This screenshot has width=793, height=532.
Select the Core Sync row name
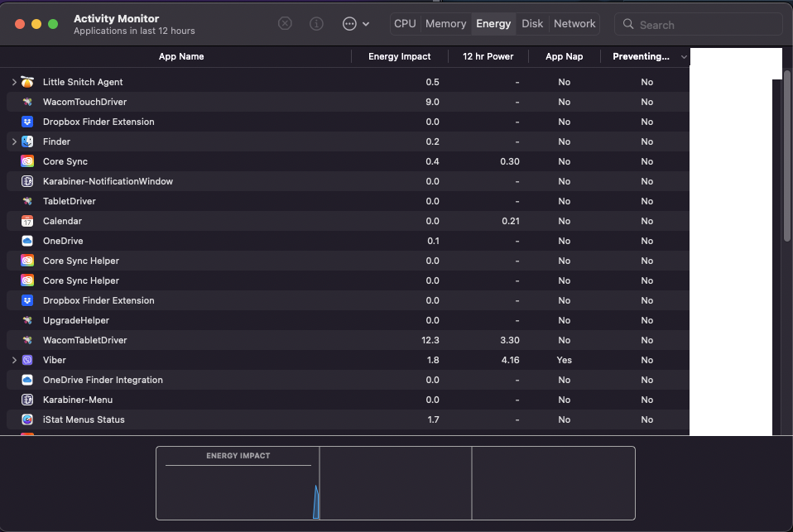point(65,161)
